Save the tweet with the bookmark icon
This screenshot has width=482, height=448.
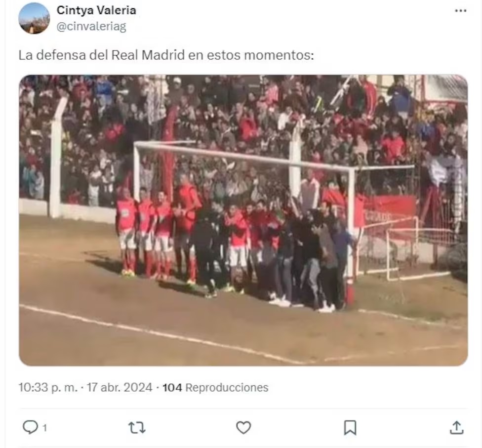(350, 428)
